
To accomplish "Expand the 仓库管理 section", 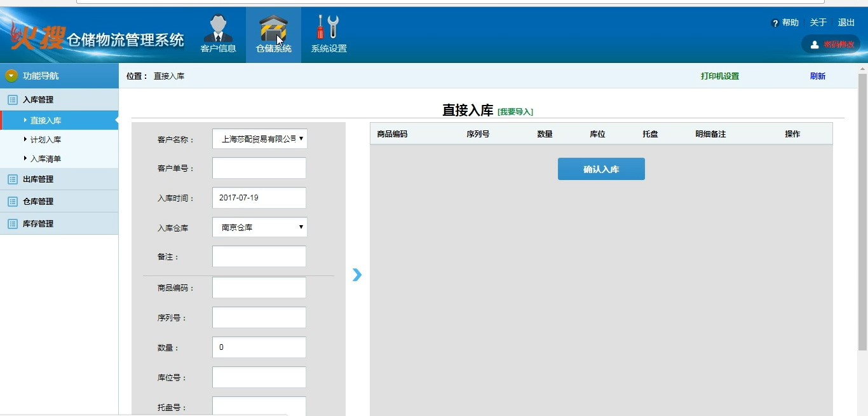I will coord(38,202).
